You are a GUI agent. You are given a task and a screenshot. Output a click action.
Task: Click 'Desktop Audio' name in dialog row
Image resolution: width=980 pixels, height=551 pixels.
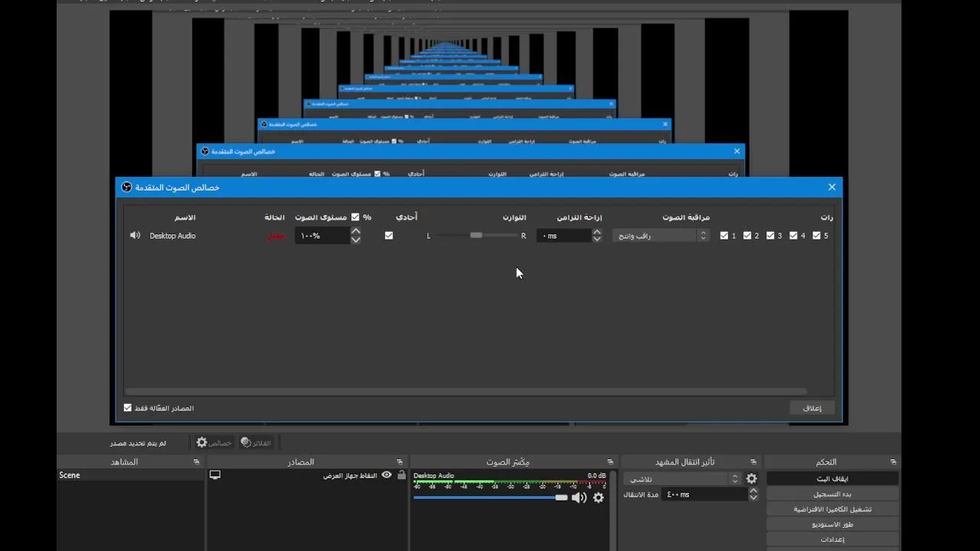[172, 236]
